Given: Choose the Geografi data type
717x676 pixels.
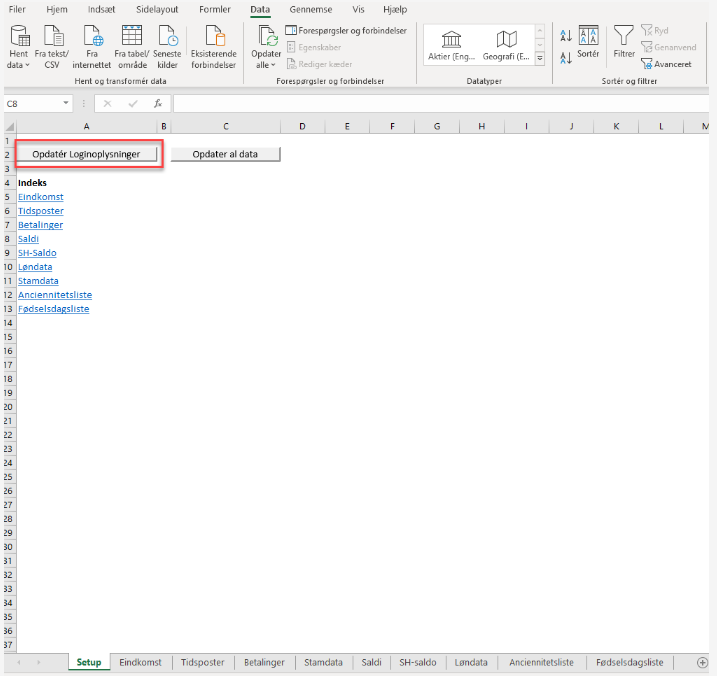Looking at the screenshot, I should click(506, 46).
